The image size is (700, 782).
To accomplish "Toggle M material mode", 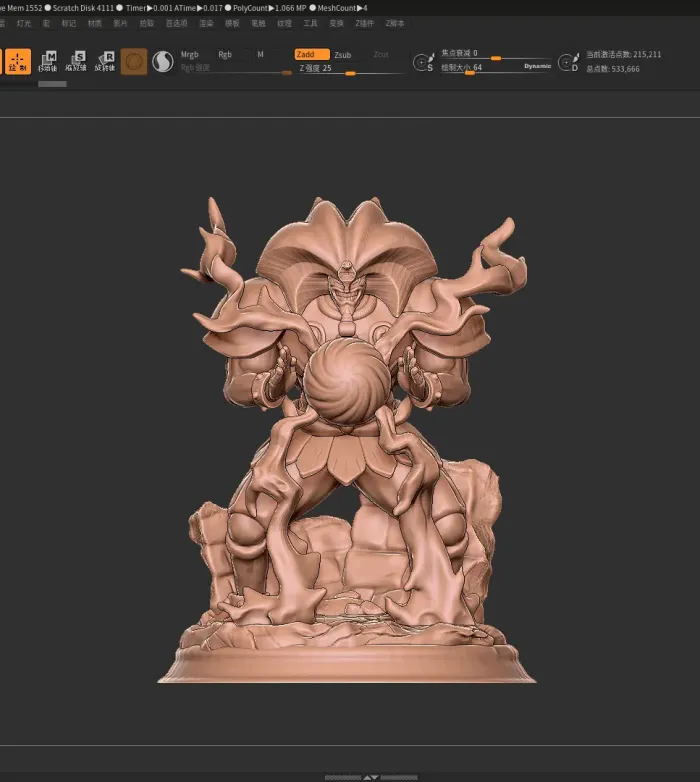I will pos(260,54).
